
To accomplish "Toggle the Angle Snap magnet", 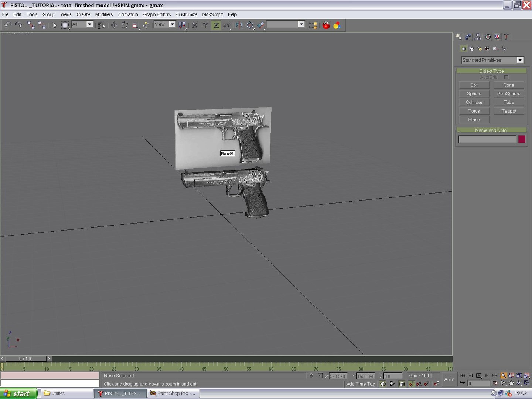I will click(x=419, y=384).
